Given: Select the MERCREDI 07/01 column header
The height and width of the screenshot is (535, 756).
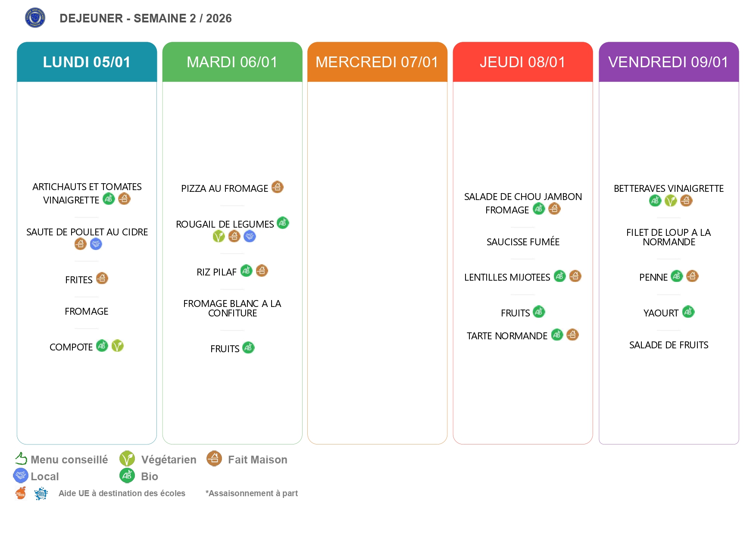Looking at the screenshot, I should (x=377, y=62).
